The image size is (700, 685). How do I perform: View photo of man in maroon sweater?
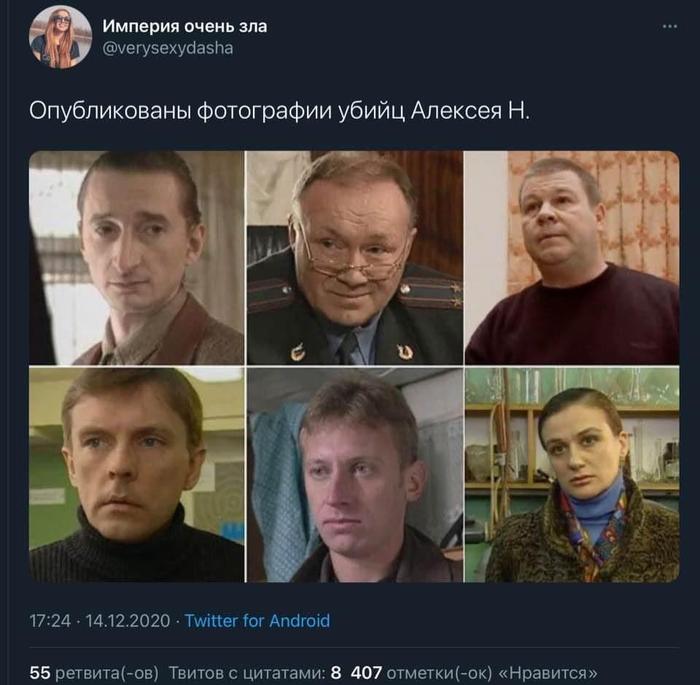572,258
